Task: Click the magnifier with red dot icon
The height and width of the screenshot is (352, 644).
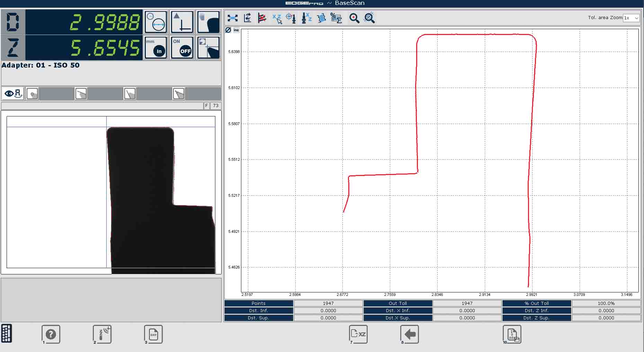Action: 354,18
